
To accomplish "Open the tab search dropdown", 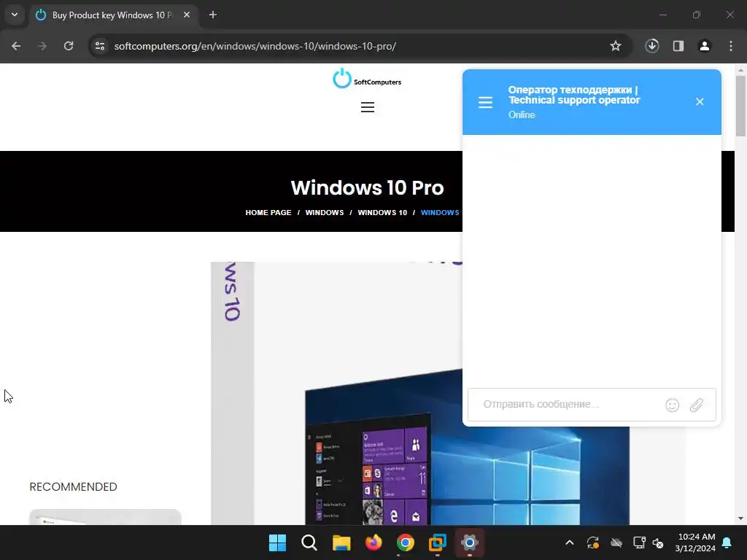I will click(15, 15).
